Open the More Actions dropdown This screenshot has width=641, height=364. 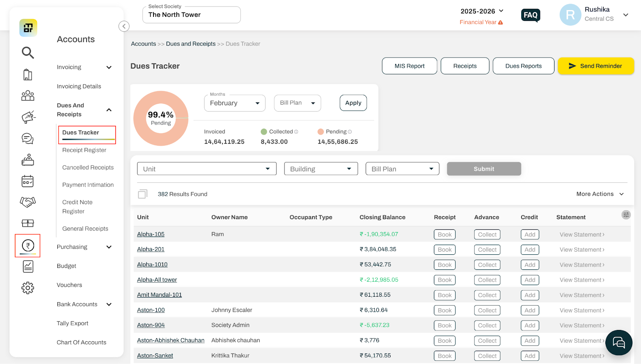[600, 194]
